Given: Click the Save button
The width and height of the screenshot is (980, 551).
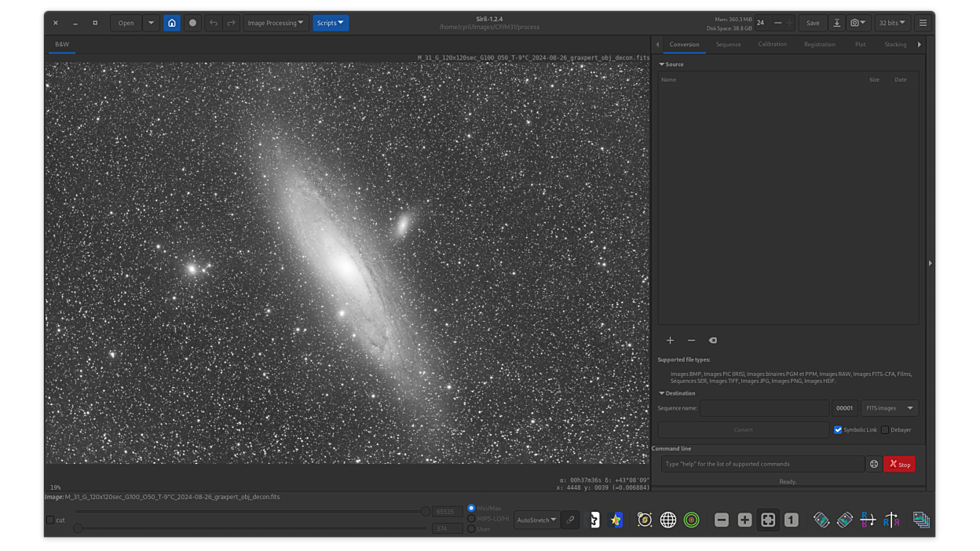Looking at the screenshot, I should pyautogui.click(x=813, y=23).
